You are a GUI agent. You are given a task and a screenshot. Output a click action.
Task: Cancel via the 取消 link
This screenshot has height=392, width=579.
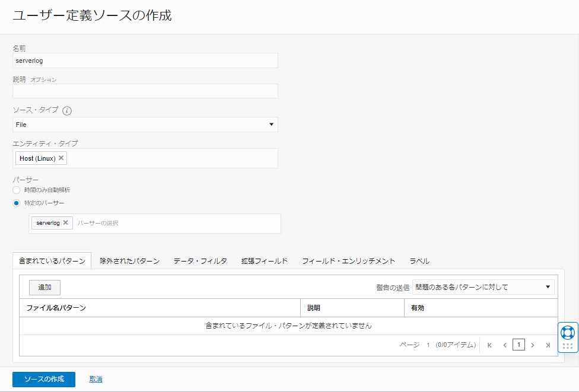point(96,379)
